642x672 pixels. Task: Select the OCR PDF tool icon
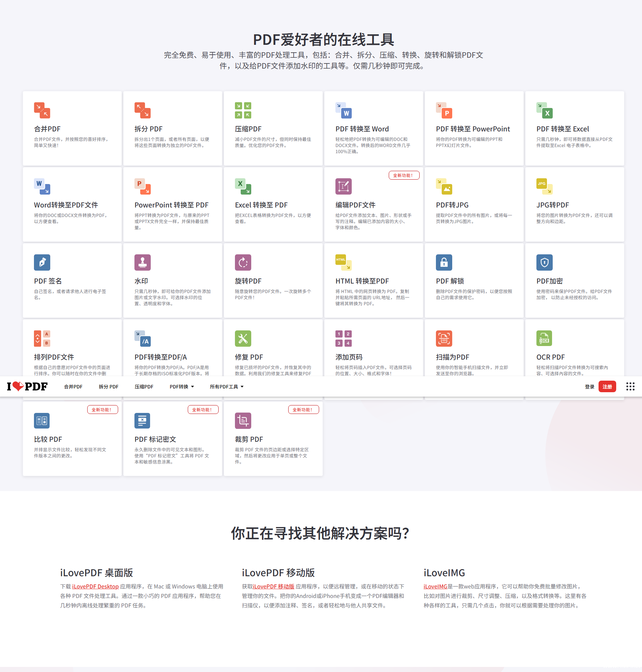pyautogui.click(x=544, y=338)
